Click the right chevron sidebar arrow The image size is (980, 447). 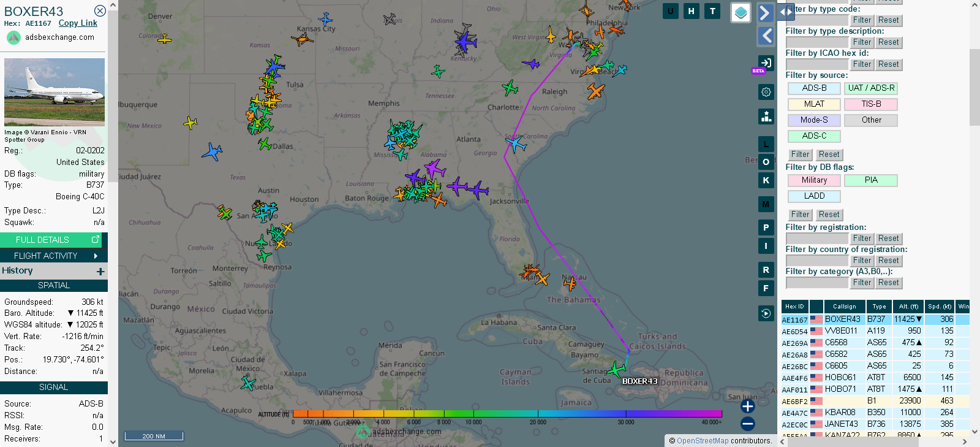coord(766,13)
